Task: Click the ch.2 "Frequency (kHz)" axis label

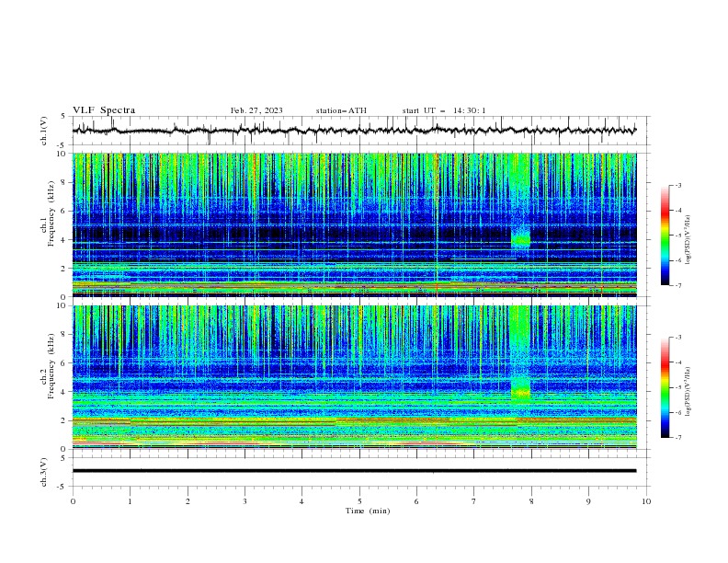Action: click(51, 366)
